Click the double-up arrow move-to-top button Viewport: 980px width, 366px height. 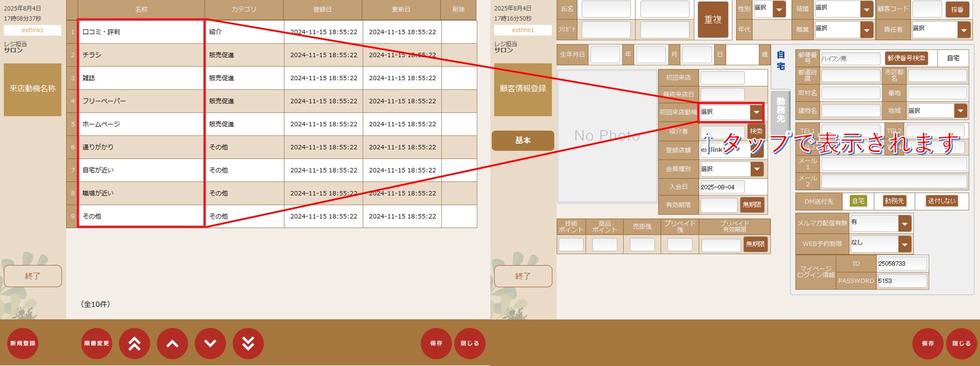pos(135,344)
